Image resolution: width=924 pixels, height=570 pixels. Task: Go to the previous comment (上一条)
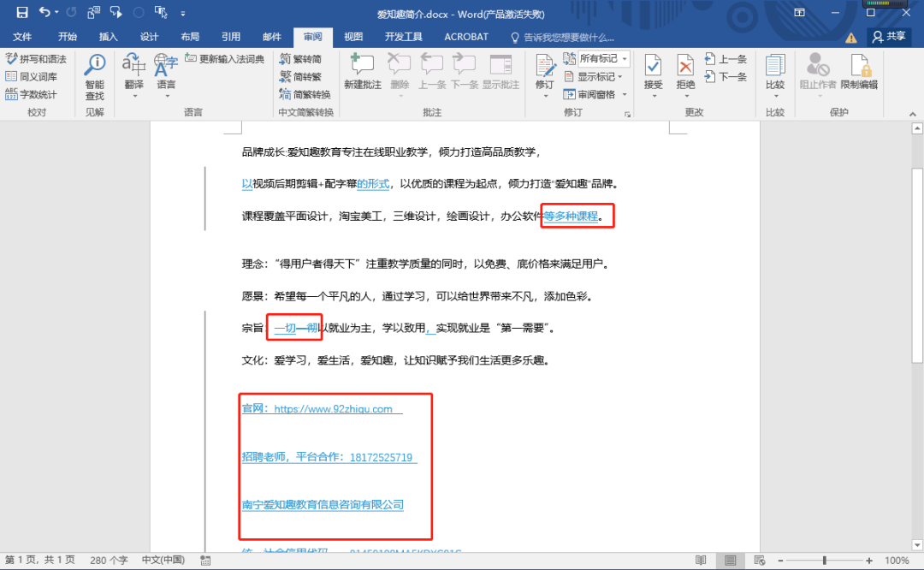[x=432, y=71]
